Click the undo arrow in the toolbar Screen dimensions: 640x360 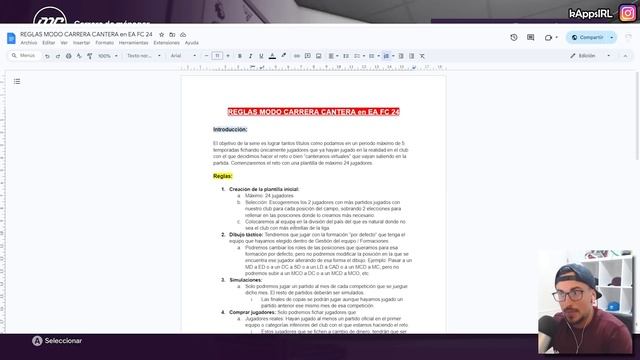47,56
